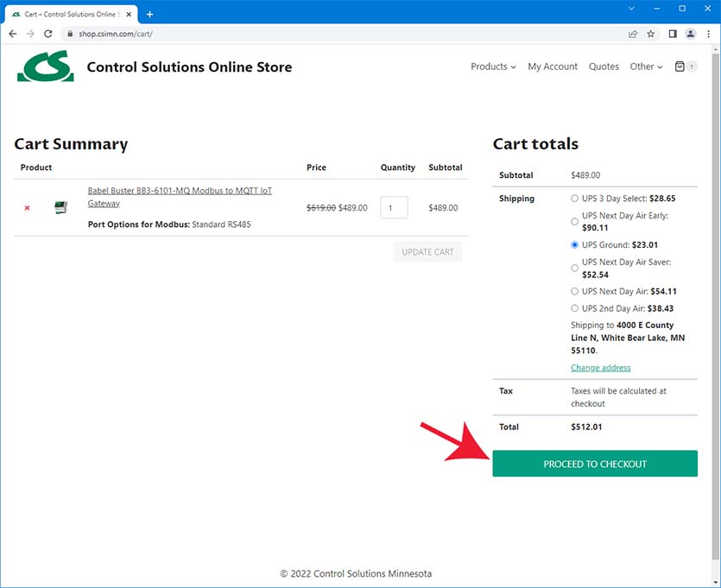Click the Product column header
The width and height of the screenshot is (721, 588).
point(36,168)
